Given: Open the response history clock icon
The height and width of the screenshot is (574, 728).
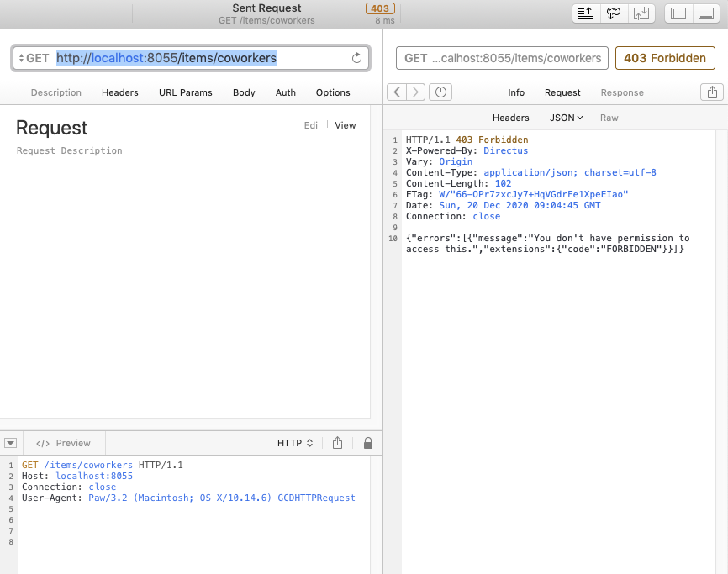Looking at the screenshot, I should tap(440, 92).
